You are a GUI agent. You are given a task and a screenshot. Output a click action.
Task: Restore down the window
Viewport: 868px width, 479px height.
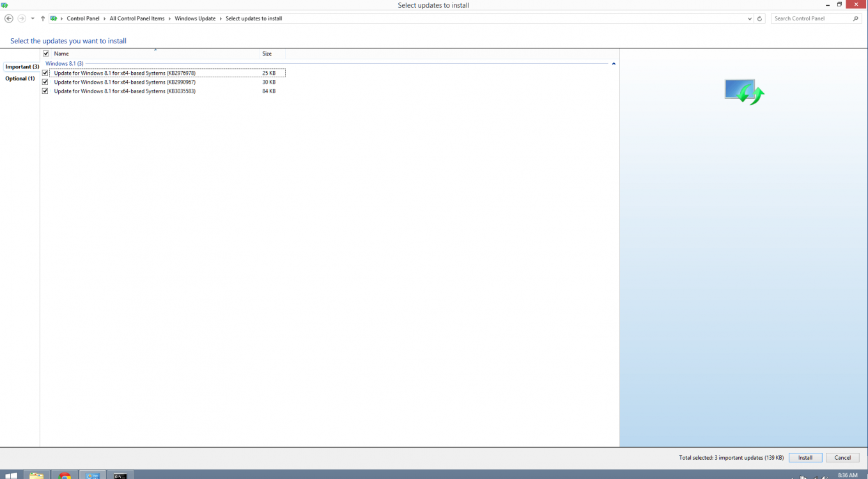click(839, 4)
